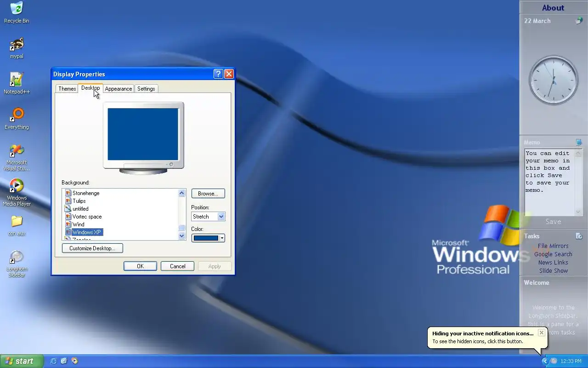This screenshot has height=368, width=588.
Task: Open the Recycle Bin desktop icon
Action: point(17,12)
